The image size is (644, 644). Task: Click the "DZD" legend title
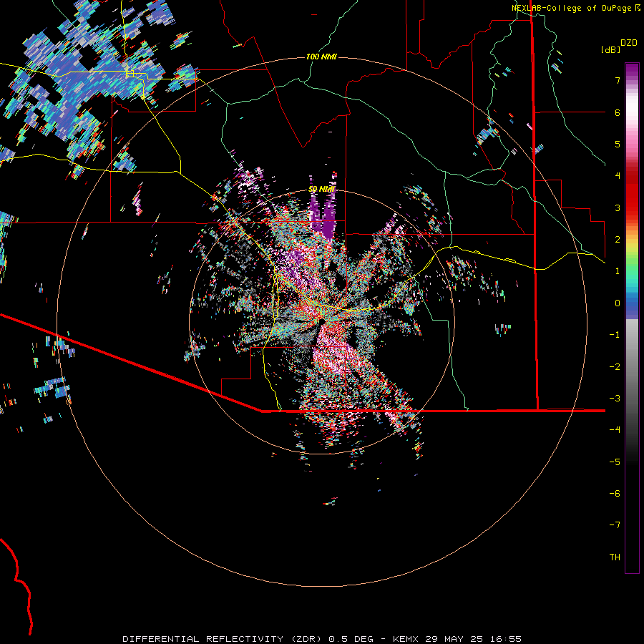[x=629, y=43]
